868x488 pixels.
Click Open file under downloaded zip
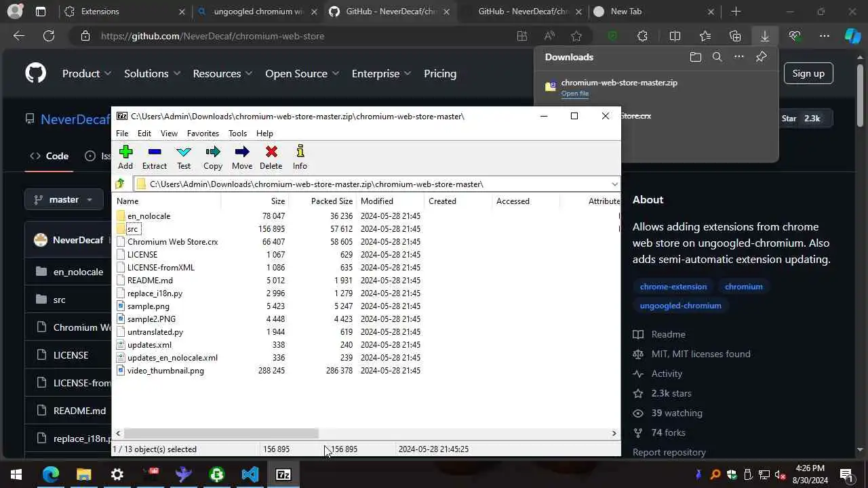coord(574,94)
